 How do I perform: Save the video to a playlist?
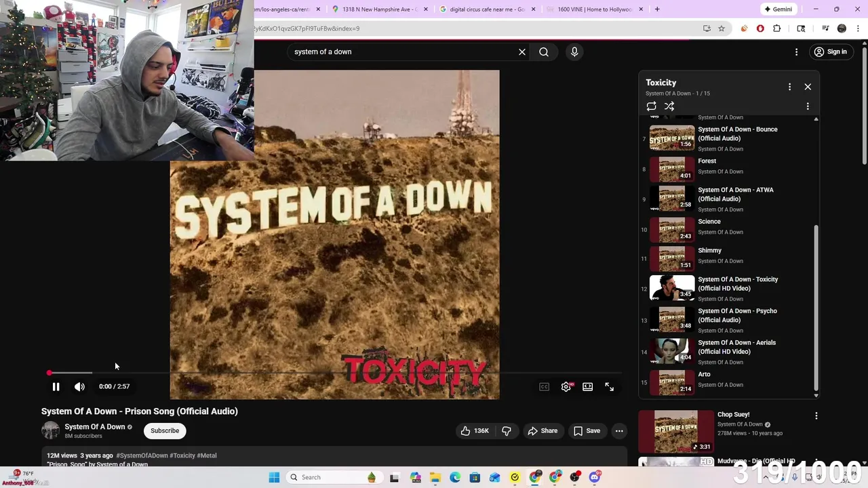coord(587,430)
